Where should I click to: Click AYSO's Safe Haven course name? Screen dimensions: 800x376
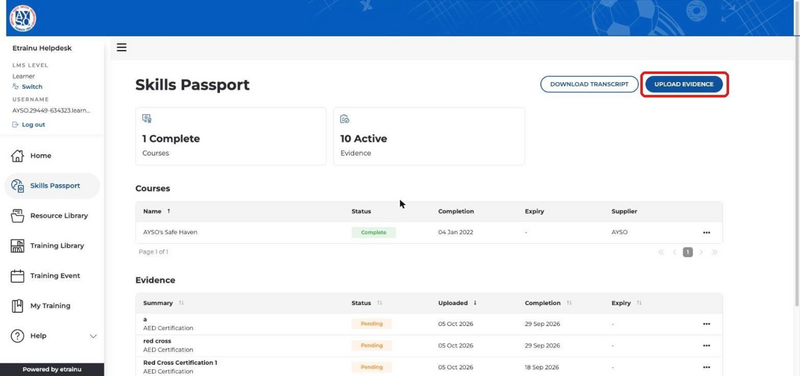click(170, 232)
